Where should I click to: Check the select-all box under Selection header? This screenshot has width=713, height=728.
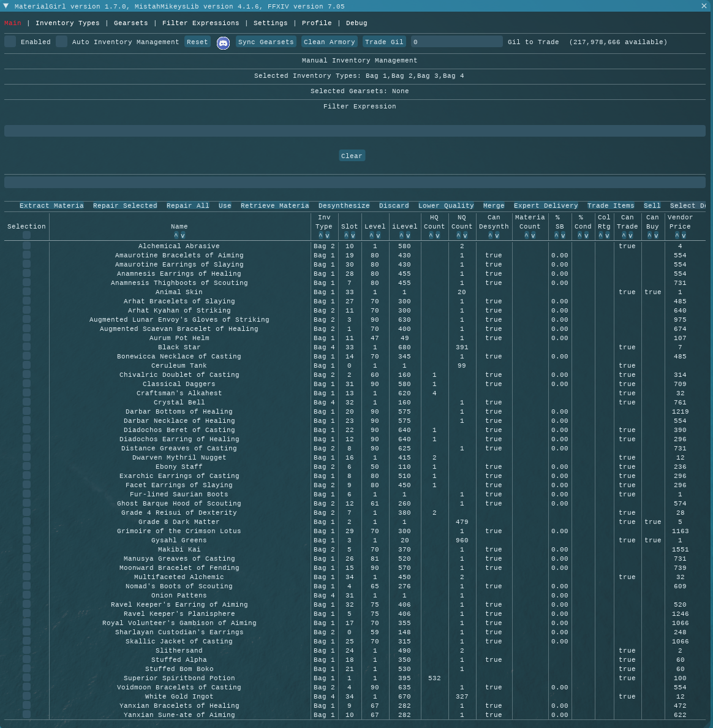[x=26, y=235]
